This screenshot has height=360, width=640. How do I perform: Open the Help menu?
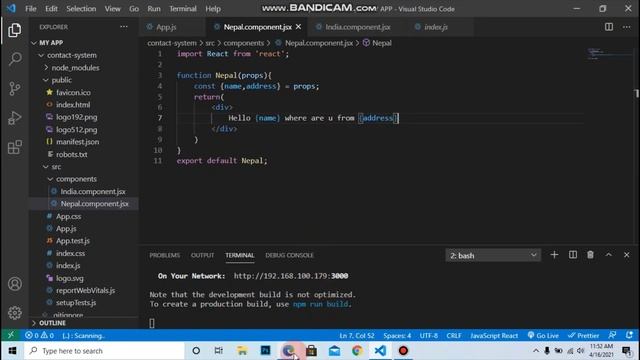click(x=213, y=9)
